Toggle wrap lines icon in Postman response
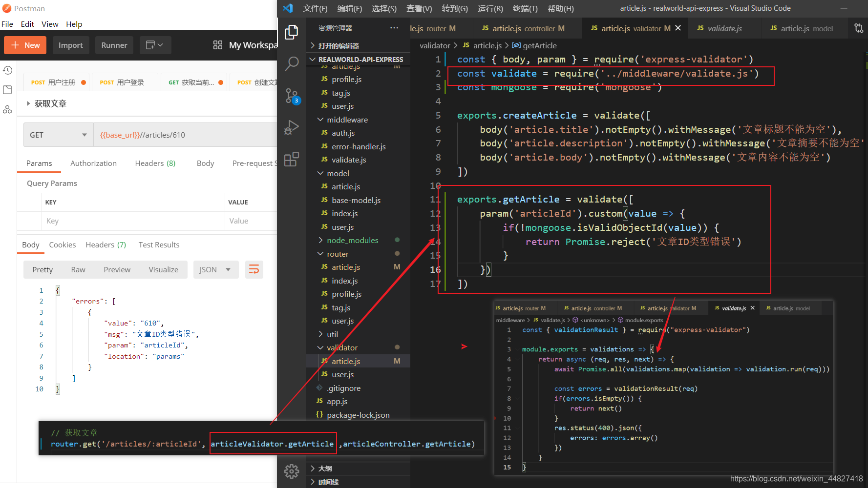Screen dimensions: 868x488 [x=254, y=269]
